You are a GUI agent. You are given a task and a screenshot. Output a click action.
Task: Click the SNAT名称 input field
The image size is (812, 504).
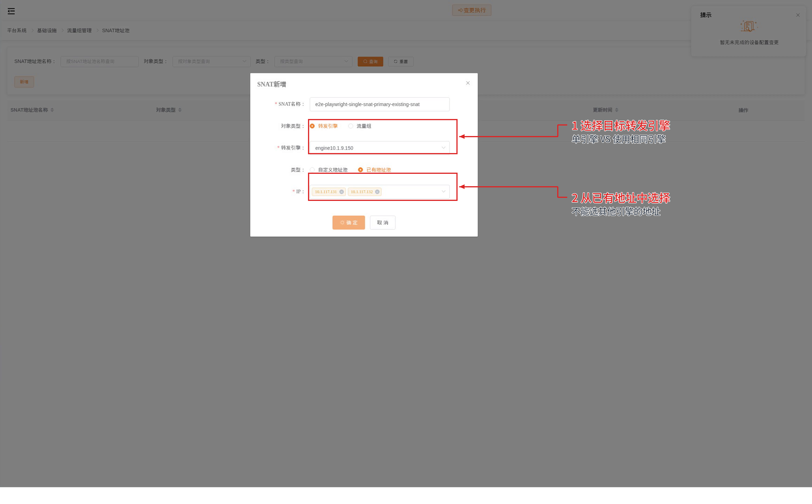(x=379, y=104)
